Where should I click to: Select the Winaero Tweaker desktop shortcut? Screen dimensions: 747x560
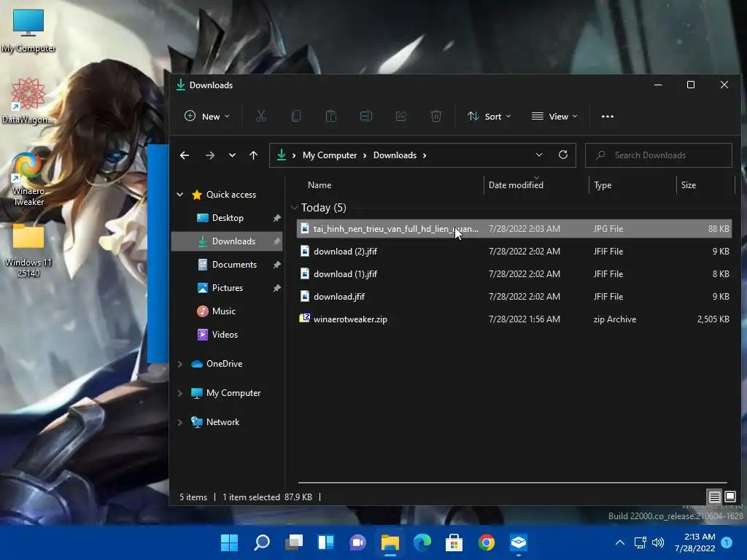pyautogui.click(x=28, y=179)
